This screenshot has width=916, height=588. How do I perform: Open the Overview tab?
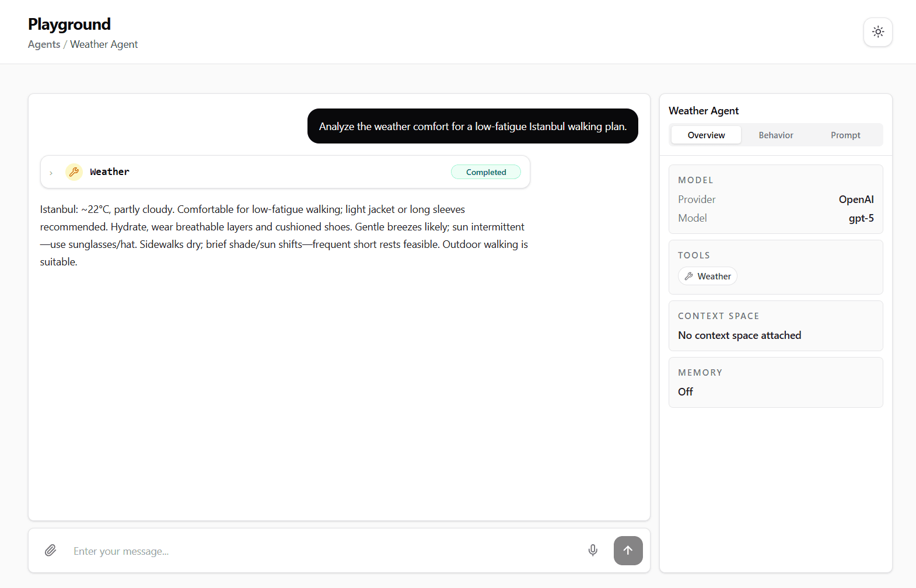coord(706,135)
